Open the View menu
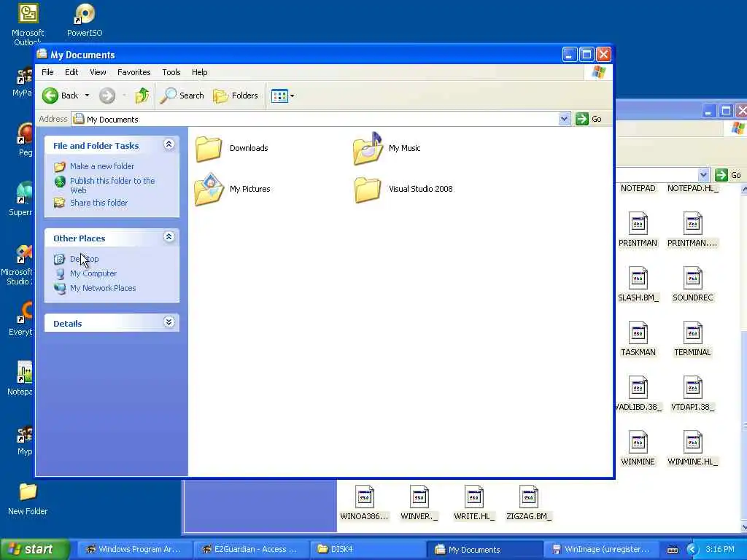 coord(98,72)
